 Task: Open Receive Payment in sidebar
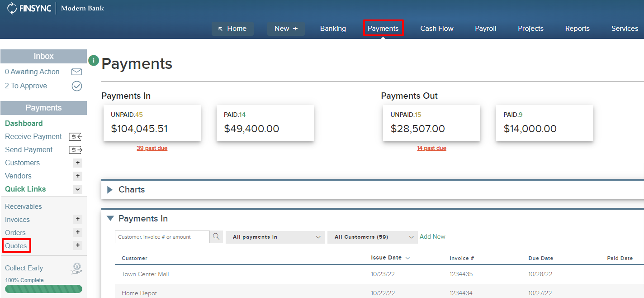pos(33,136)
